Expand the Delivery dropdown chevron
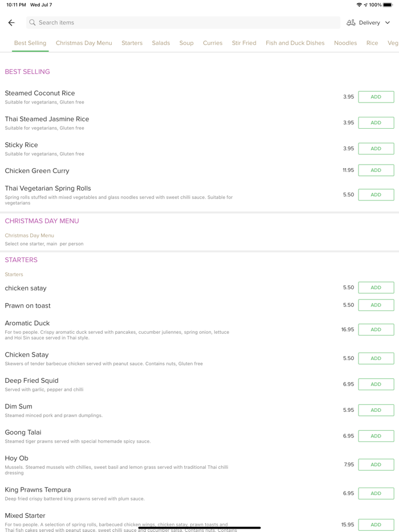 (x=388, y=23)
